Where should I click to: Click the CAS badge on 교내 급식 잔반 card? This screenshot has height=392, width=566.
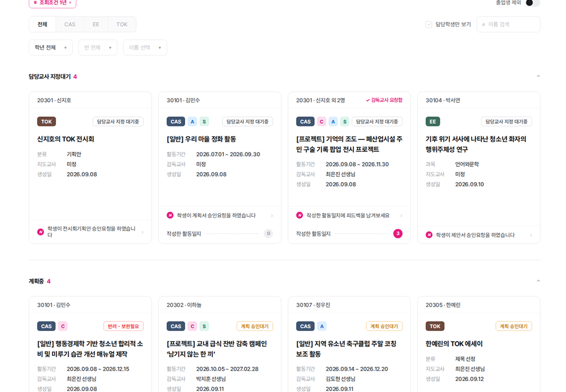tap(176, 326)
